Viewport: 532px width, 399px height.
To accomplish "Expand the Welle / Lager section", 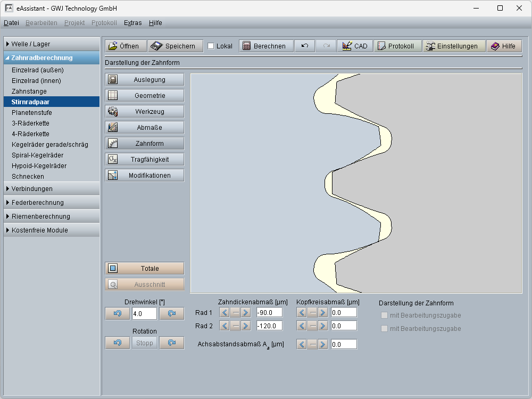I will pyautogui.click(x=52, y=44).
